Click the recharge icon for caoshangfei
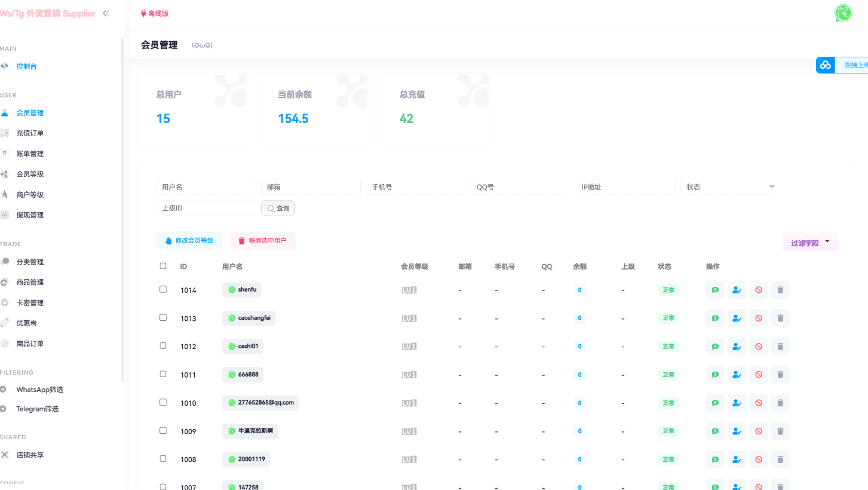Image resolution: width=868 pixels, height=490 pixels. click(715, 318)
